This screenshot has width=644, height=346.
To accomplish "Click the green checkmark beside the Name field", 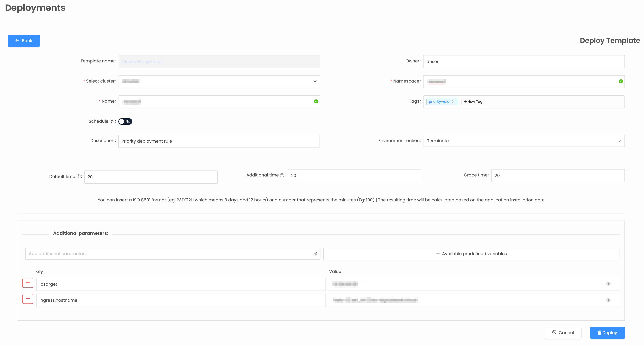I will click(x=316, y=101).
